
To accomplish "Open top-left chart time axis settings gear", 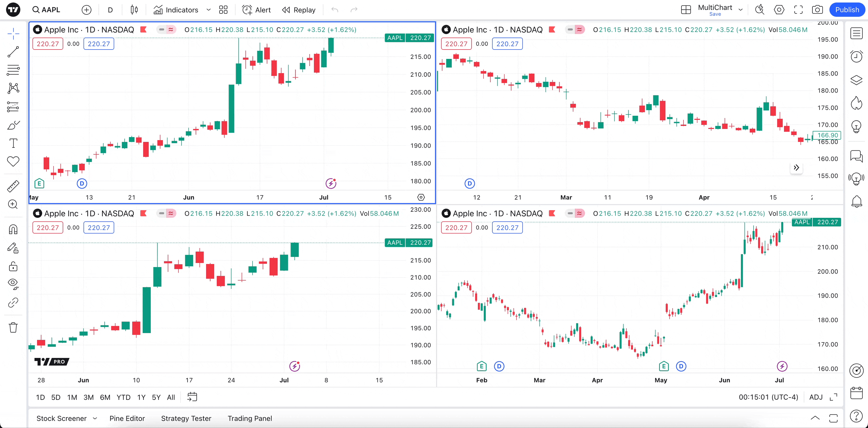I will coord(421,197).
